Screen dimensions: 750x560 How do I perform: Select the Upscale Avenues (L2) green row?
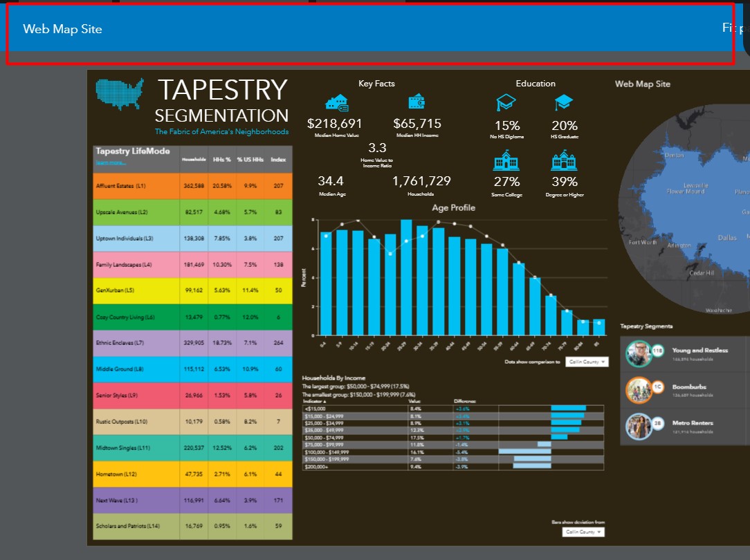192,212
